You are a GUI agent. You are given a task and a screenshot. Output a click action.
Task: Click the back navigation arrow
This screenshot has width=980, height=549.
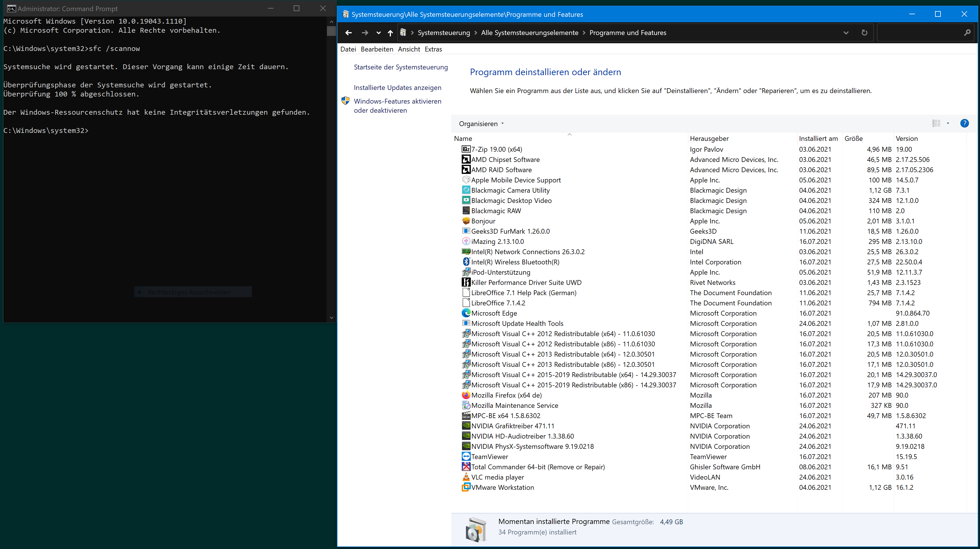tap(349, 33)
